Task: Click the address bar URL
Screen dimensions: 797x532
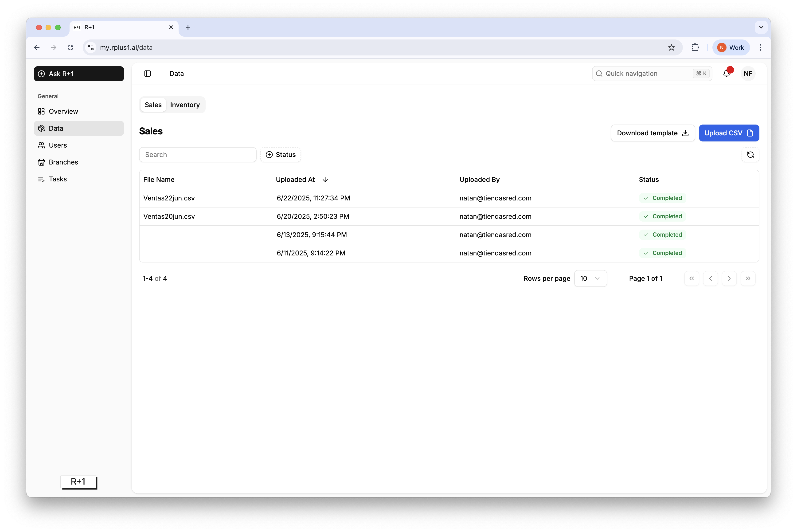Action: tap(126, 47)
